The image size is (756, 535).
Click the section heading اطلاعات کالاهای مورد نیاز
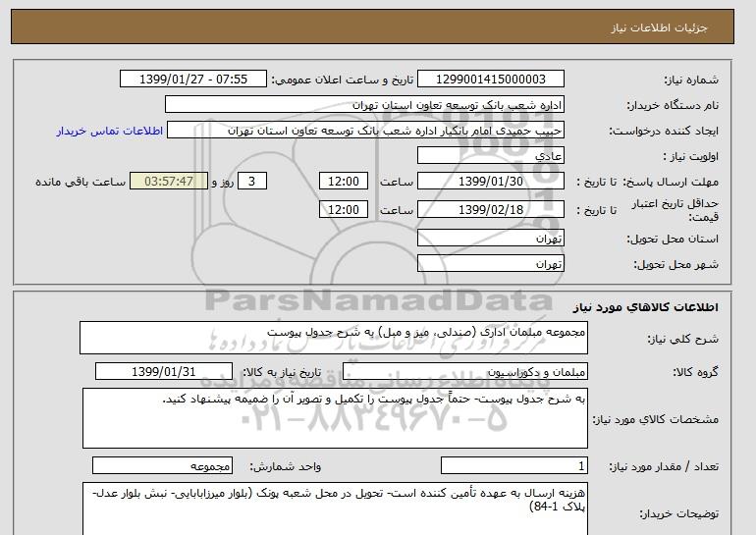[x=645, y=307]
